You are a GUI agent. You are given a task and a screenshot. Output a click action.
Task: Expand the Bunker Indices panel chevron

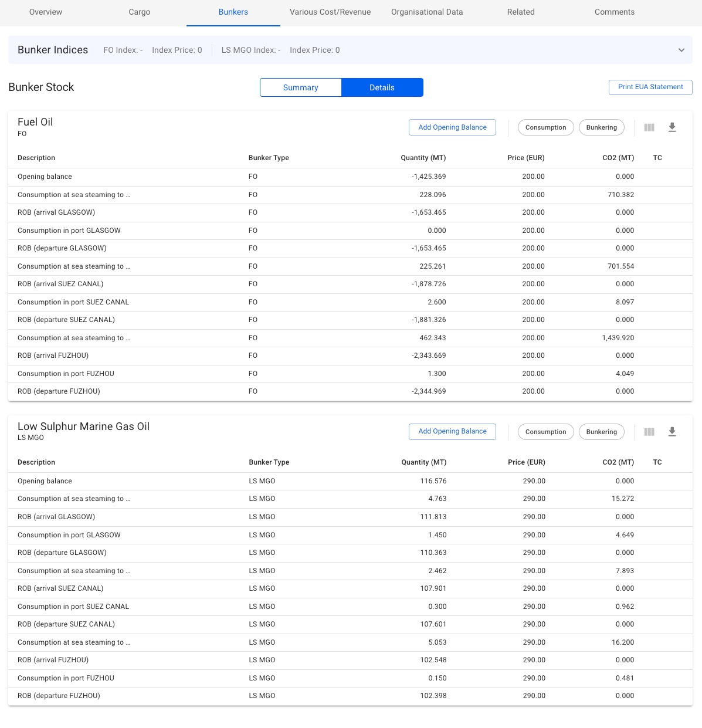(x=681, y=50)
